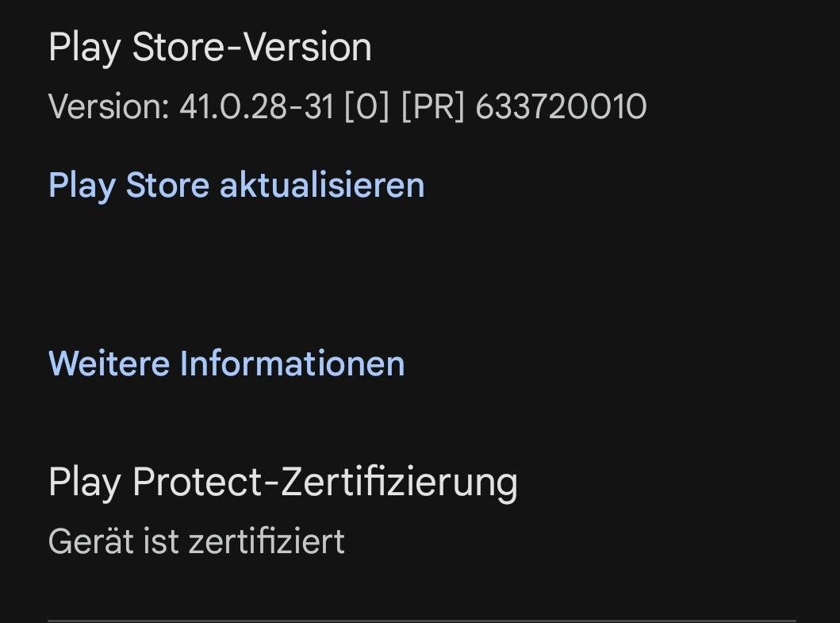Tap the word 'zertifiziert' in the status line

(266, 542)
